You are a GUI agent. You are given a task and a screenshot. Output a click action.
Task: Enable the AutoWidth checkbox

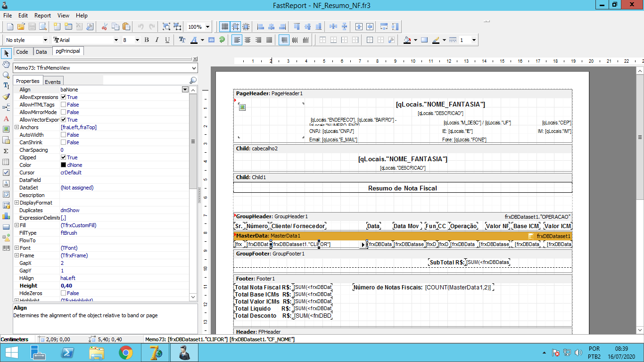click(63, 135)
